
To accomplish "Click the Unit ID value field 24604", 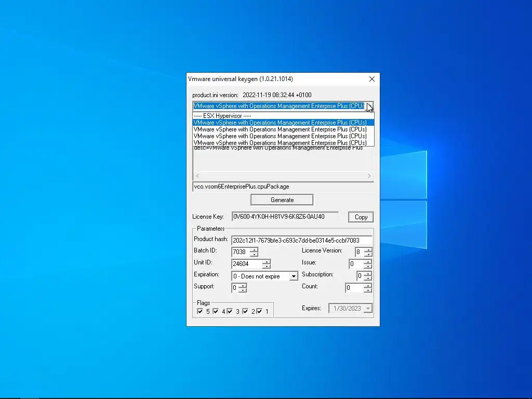I will pos(247,263).
